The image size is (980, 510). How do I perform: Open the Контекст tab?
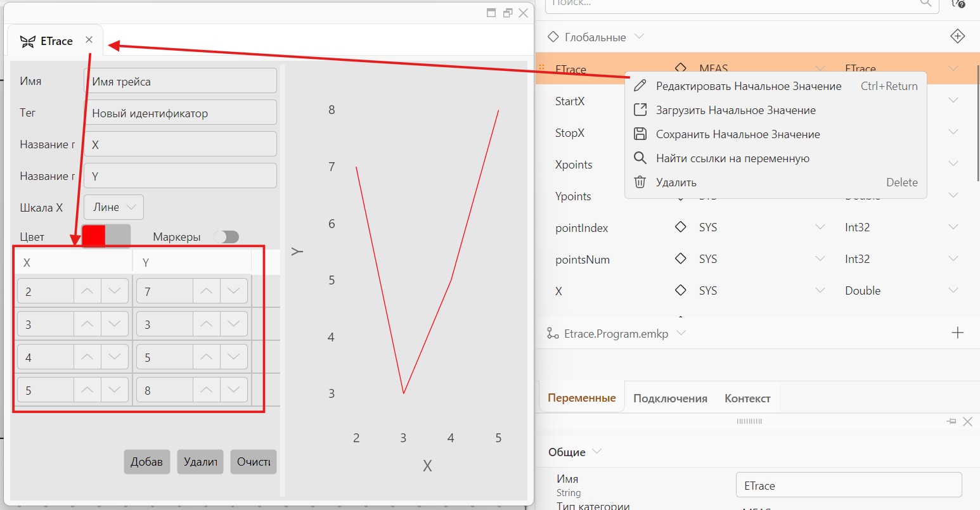point(747,398)
